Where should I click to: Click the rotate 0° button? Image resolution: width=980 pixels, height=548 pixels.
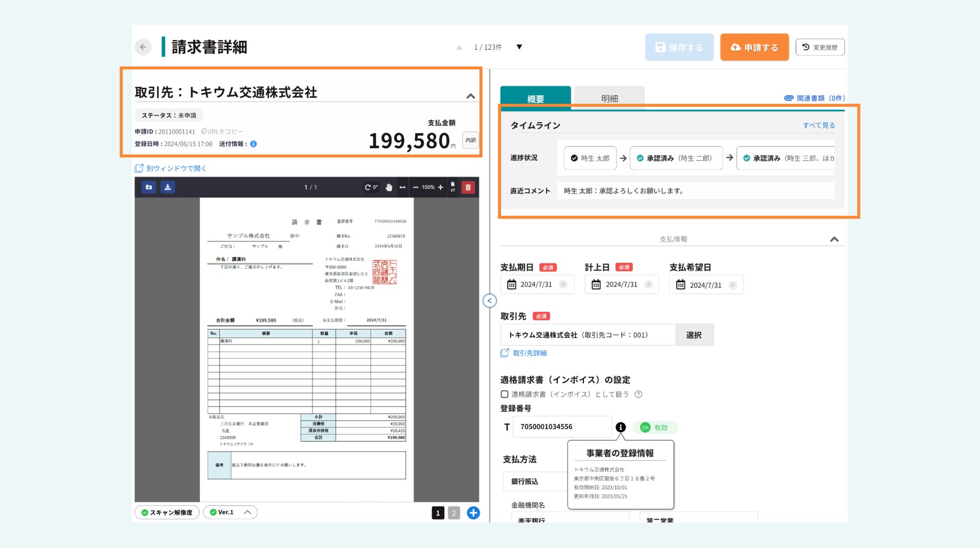coord(371,187)
